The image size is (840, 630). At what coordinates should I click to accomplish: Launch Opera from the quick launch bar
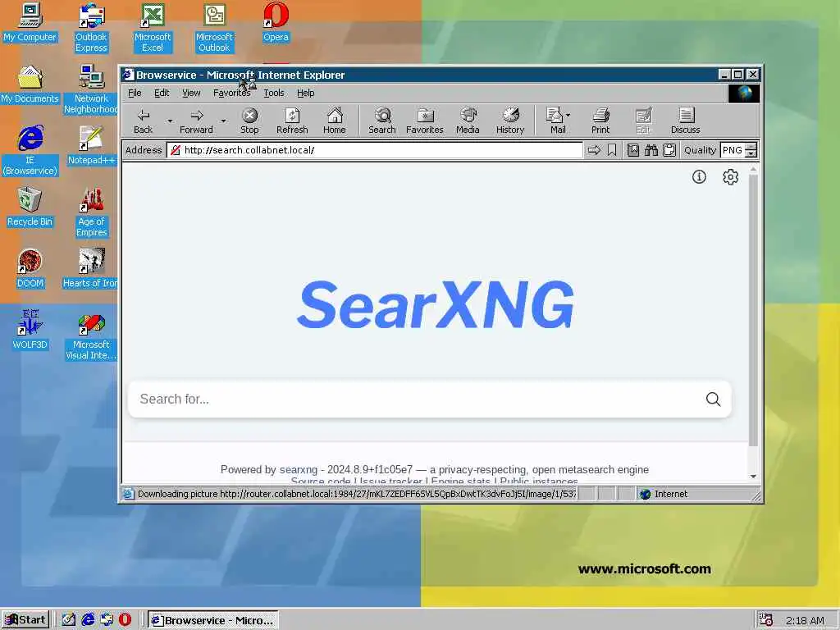pyautogui.click(x=125, y=620)
